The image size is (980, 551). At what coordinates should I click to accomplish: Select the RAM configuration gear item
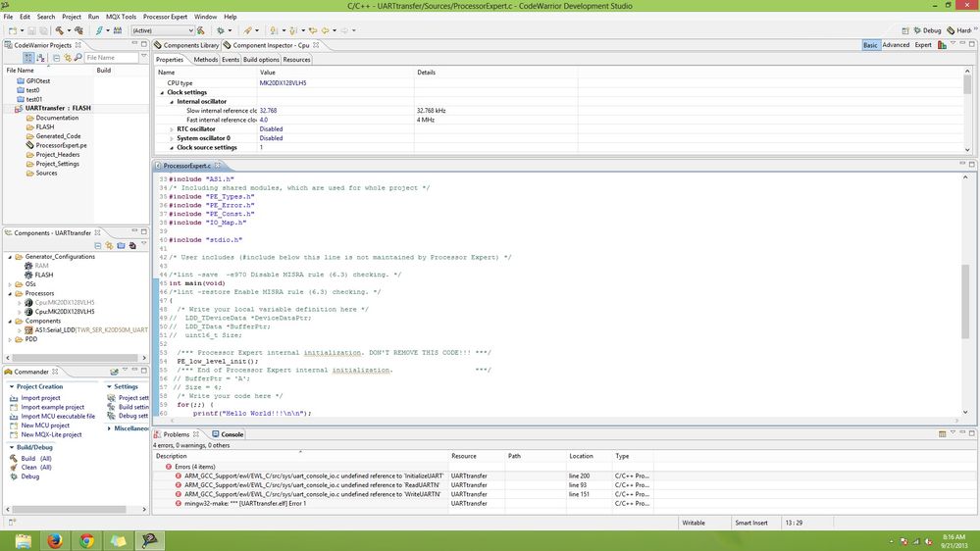(41, 266)
